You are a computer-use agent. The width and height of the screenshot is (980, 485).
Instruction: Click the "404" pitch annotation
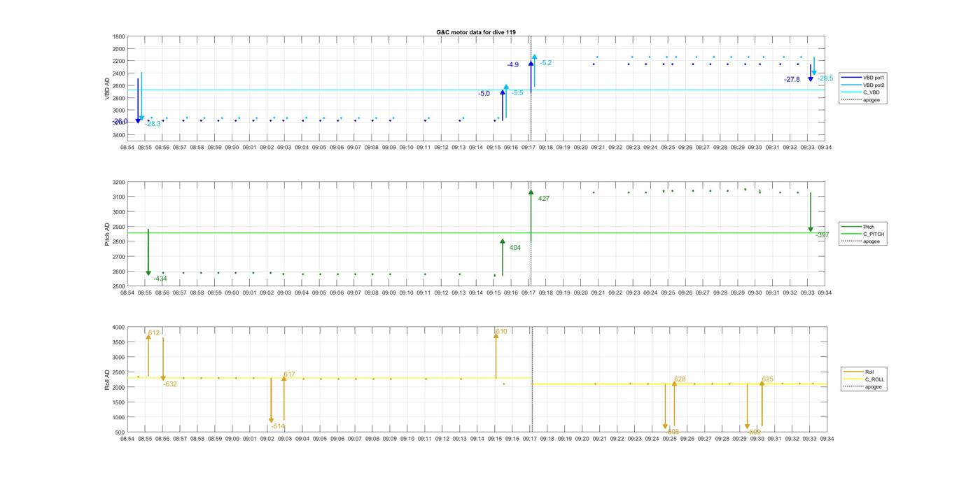tap(515, 248)
